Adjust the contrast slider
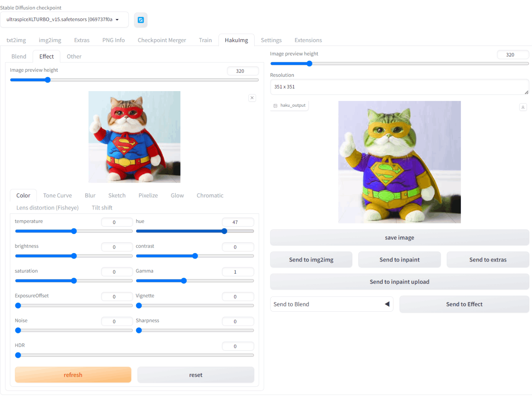This screenshot has width=532, height=399. tap(195, 256)
